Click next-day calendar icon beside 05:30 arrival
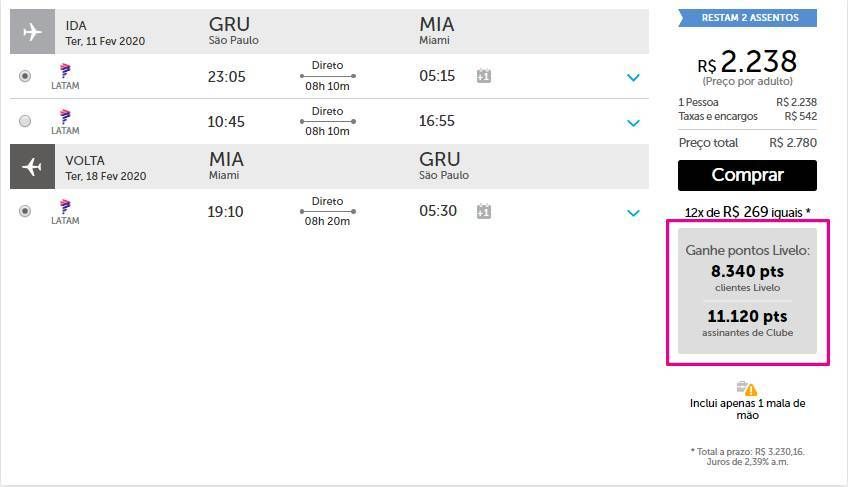 tap(484, 211)
